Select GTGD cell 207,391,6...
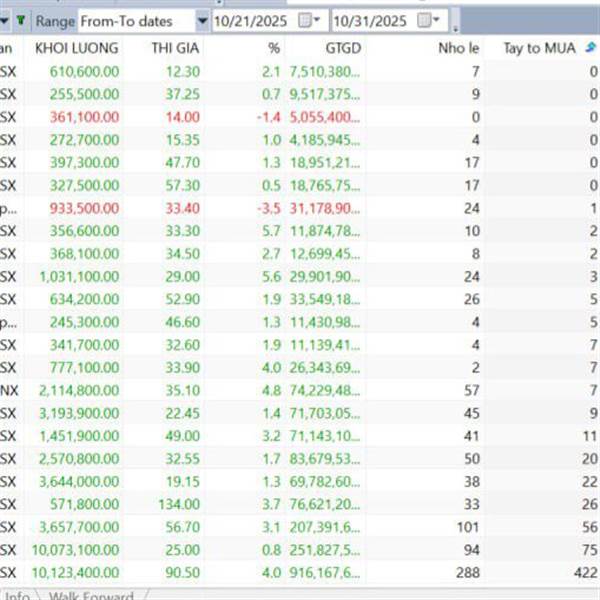The height and width of the screenshot is (600, 600). 324,527
